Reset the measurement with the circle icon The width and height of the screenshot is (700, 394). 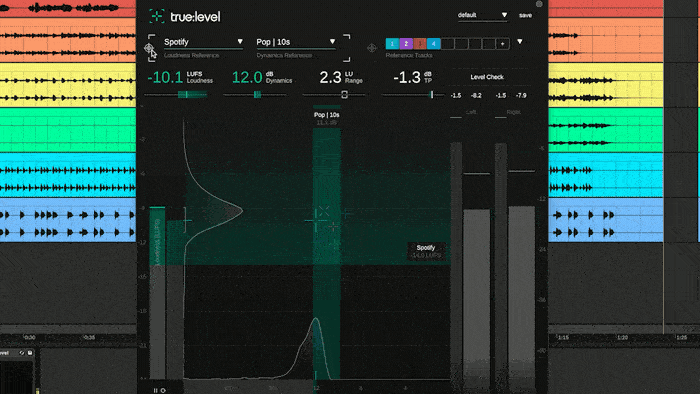coord(163,390)
